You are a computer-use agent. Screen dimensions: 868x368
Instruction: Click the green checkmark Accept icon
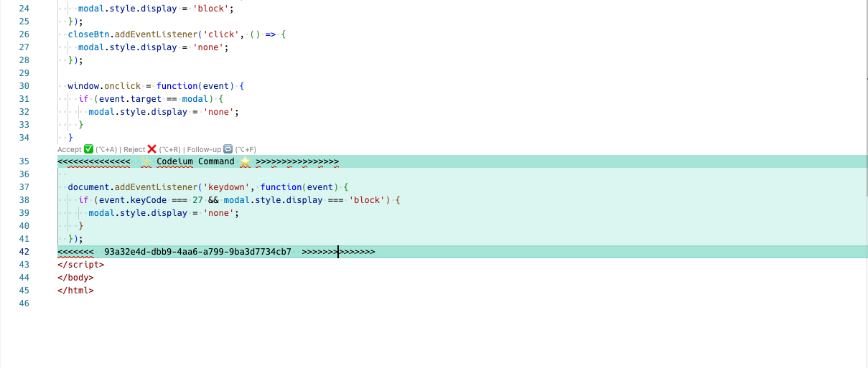[x=89, y=149]
